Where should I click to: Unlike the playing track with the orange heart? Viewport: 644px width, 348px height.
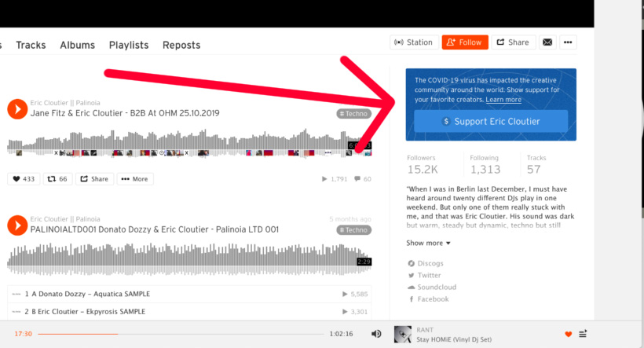pos(569,334)
